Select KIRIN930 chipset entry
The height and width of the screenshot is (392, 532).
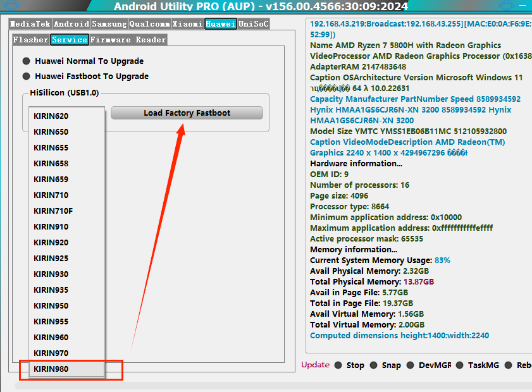pos(67,274)
